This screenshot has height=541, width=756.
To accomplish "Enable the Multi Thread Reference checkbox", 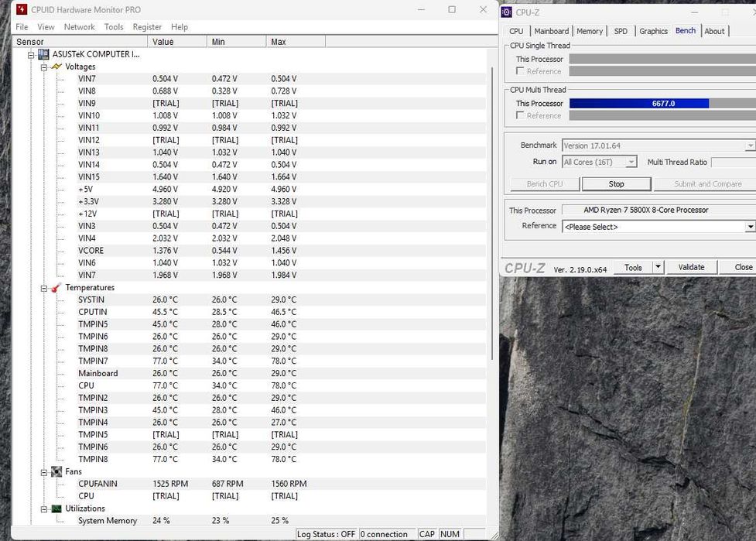I will click(x=521, y=115).
